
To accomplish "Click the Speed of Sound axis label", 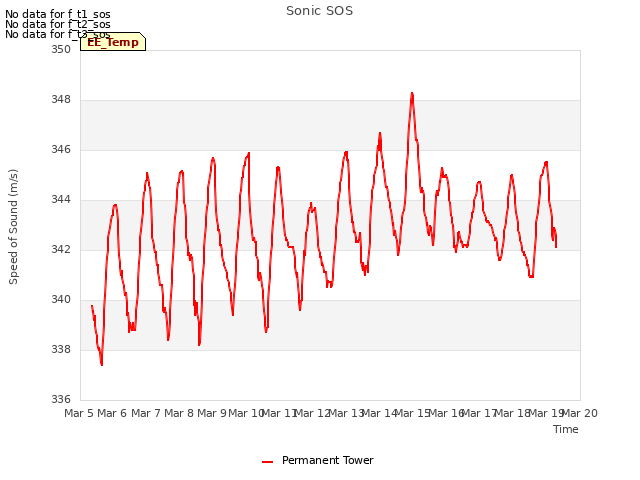I will pos(13,227).
